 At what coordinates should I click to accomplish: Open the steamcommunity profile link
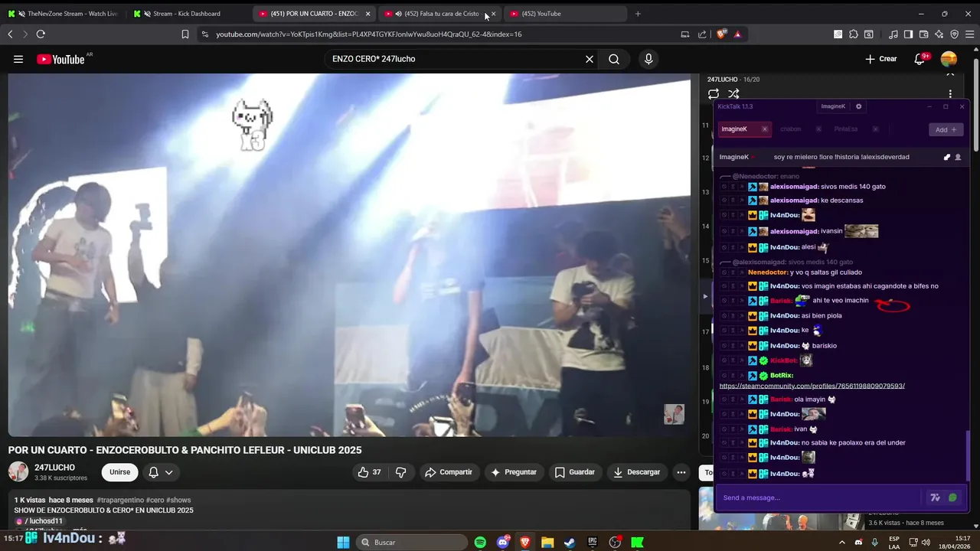812,386
